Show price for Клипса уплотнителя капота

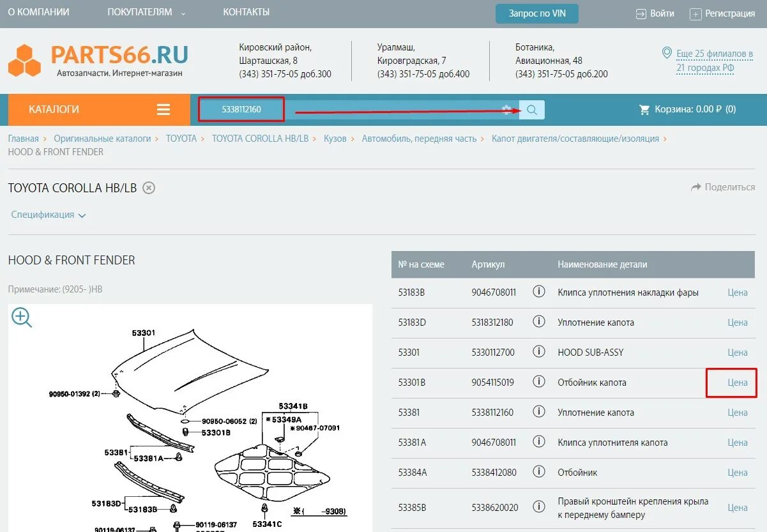pos(738,443)
